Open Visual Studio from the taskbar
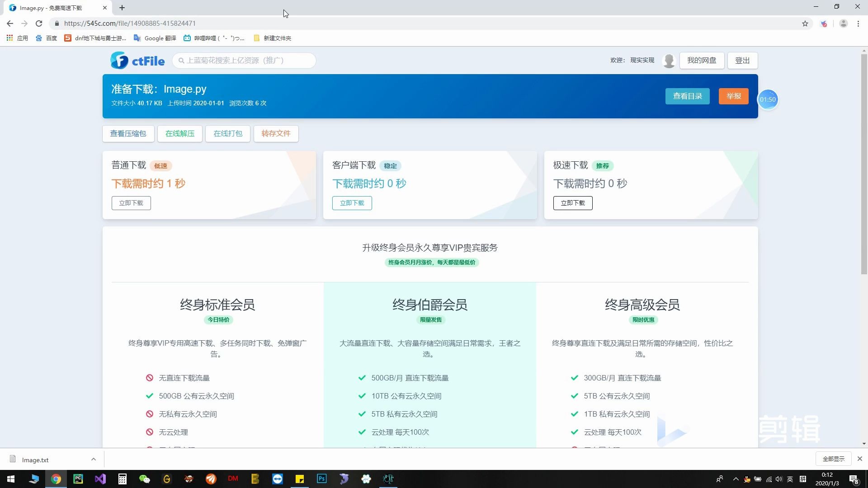The height and width of the screenshot is (488, 868). (x=100, y=479)
